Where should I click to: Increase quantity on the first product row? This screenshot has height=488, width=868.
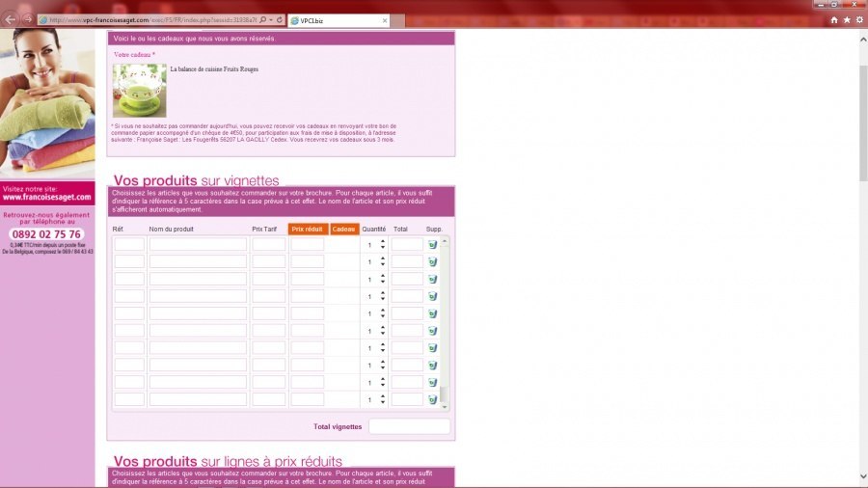383,241
